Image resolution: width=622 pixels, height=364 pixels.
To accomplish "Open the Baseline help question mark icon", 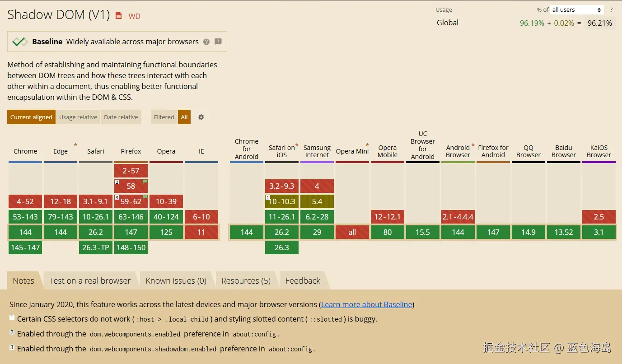I will (206, 42).
